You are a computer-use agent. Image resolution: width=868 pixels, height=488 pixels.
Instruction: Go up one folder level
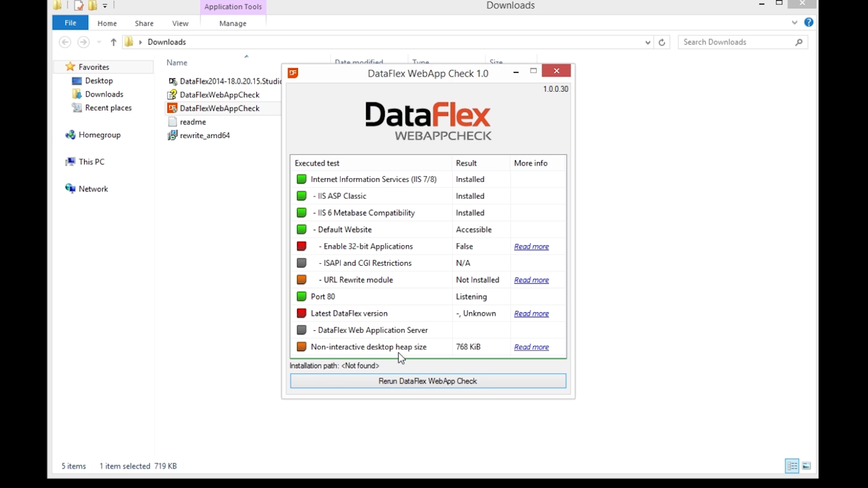[113, 42]
